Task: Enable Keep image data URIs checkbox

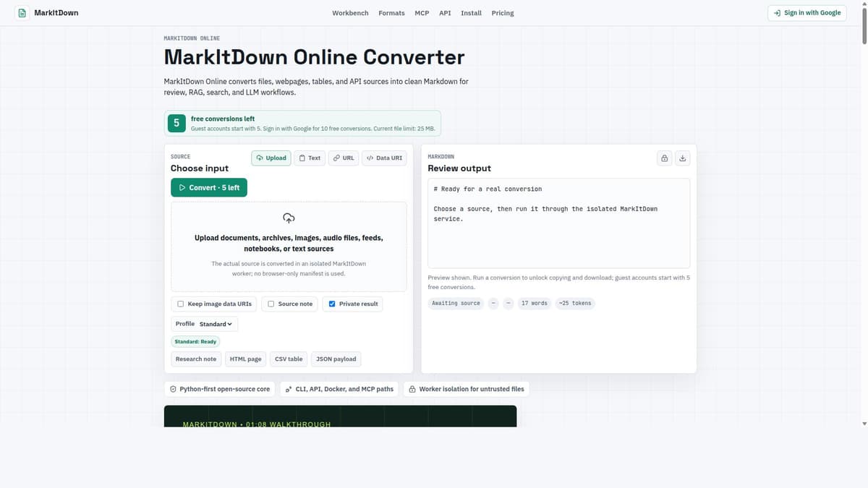Action: [x=180, y=304]
